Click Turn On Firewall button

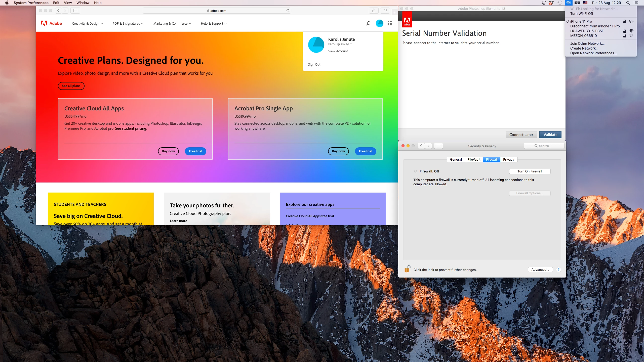click(530, 171)
